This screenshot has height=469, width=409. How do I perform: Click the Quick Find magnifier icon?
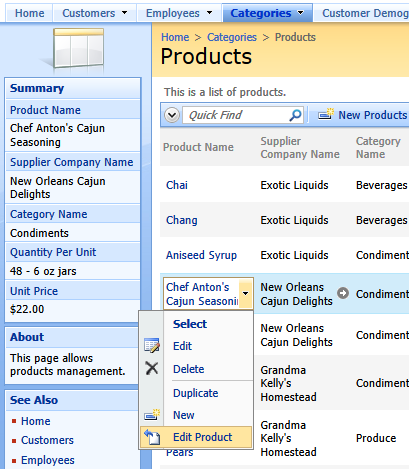295,115
